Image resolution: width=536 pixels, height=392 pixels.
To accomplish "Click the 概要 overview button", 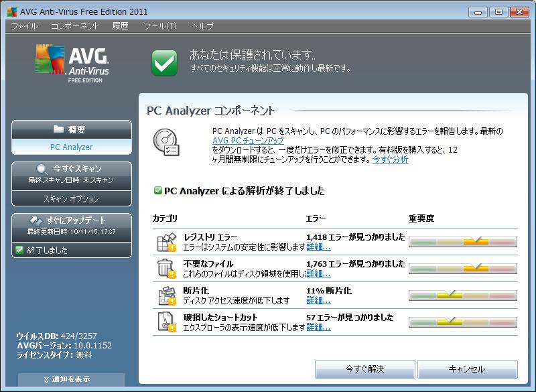I will click(72, 129).
